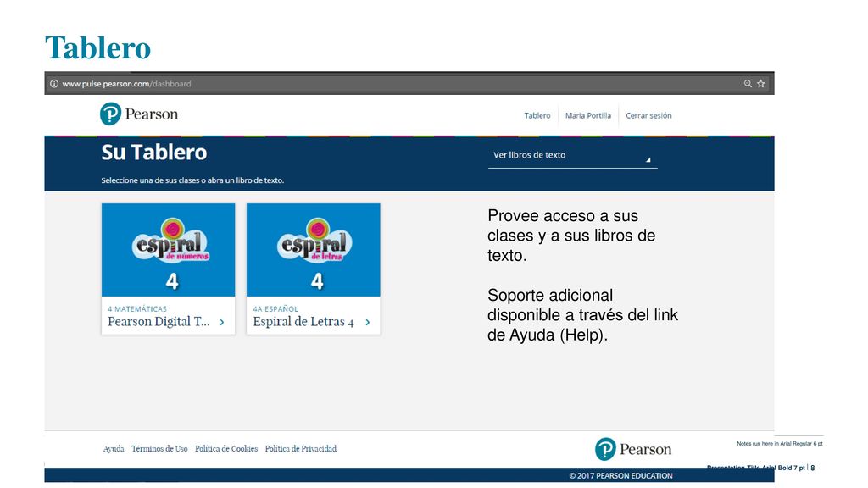Click the address bar URL www.pulse.pearson.com/dashboard
868x488 pixels.
pos(126,84)
